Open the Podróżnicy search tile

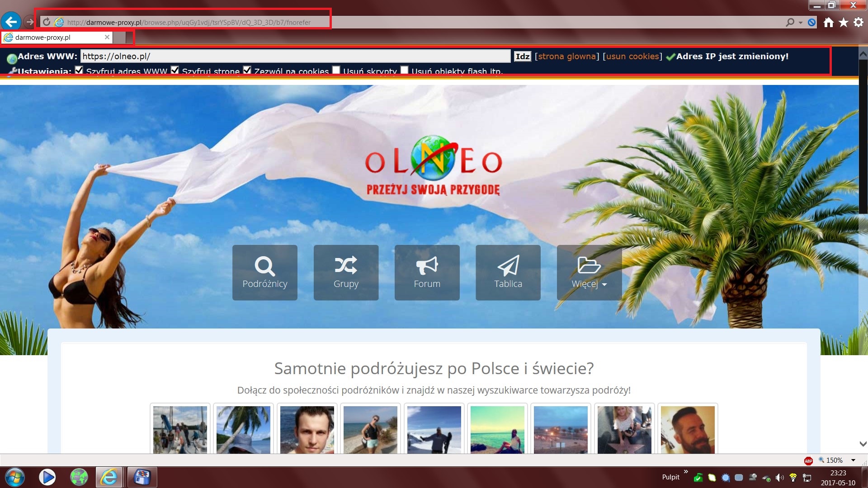click(x=265, y=272)
